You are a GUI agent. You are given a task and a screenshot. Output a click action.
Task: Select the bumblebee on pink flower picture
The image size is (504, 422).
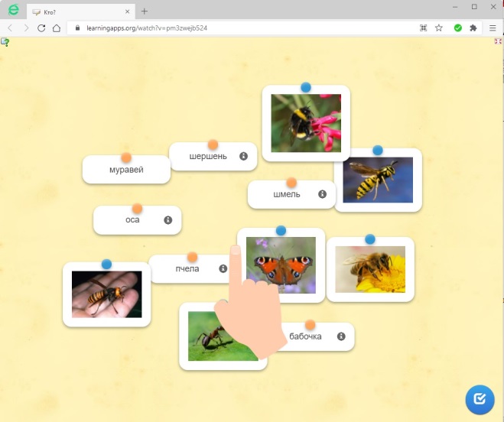pyautogui.click(x=306, y=123)
